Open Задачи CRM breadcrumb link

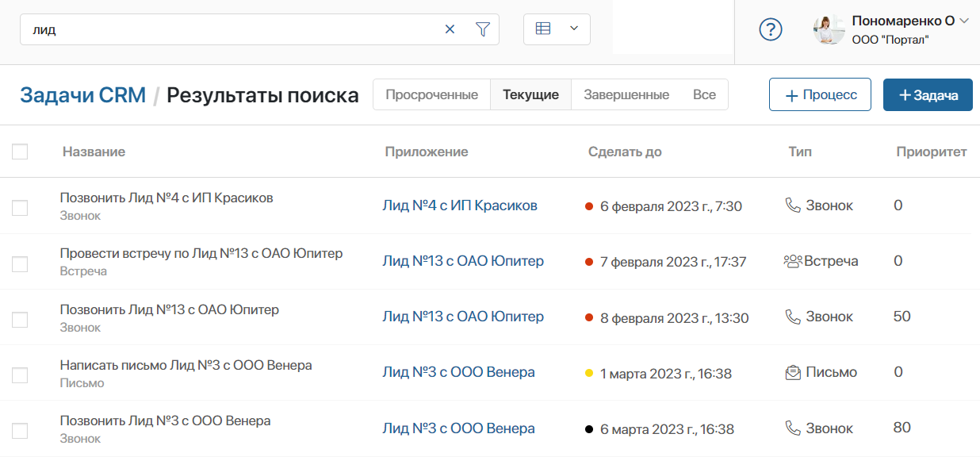click(x=83, y=95)
